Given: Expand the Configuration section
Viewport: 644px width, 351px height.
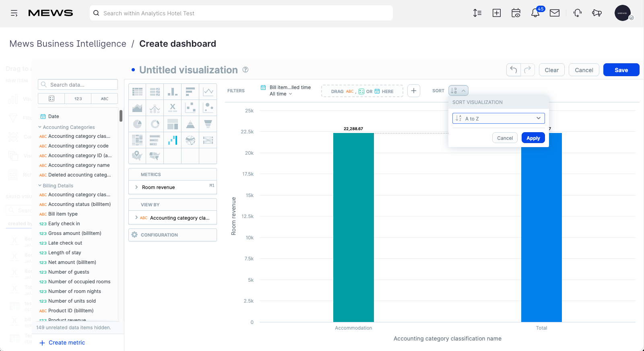Looking at the screenshot, I should click(173, 235).
